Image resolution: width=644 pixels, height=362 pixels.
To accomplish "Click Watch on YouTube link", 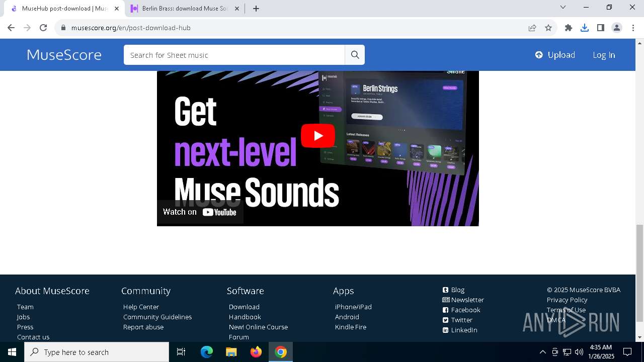I will pos(200,212).
